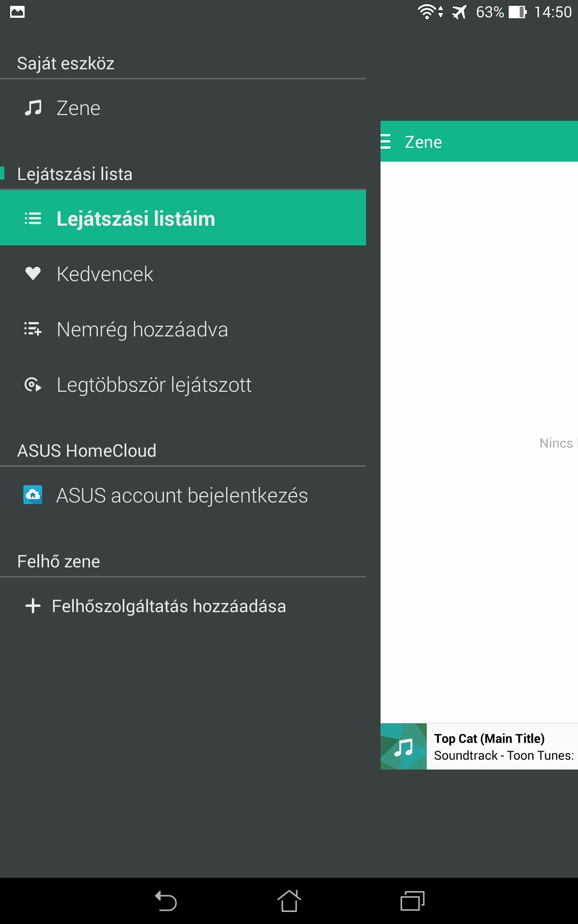Tap the ASUS HomeCloud cloud icon
Image resolution: width=578 pixels, height=924 pixels.
pos(33,495)
